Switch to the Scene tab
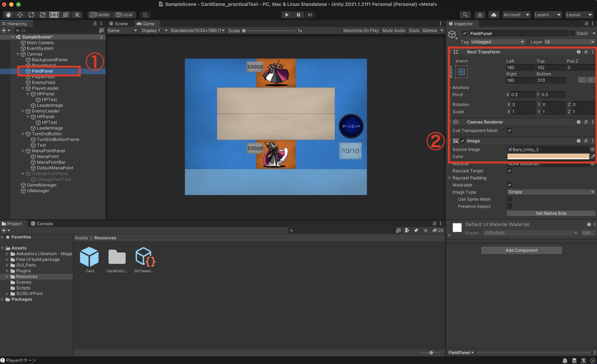Image resolution: width=597 pixels, height=364 pixels. pos(119,24)
